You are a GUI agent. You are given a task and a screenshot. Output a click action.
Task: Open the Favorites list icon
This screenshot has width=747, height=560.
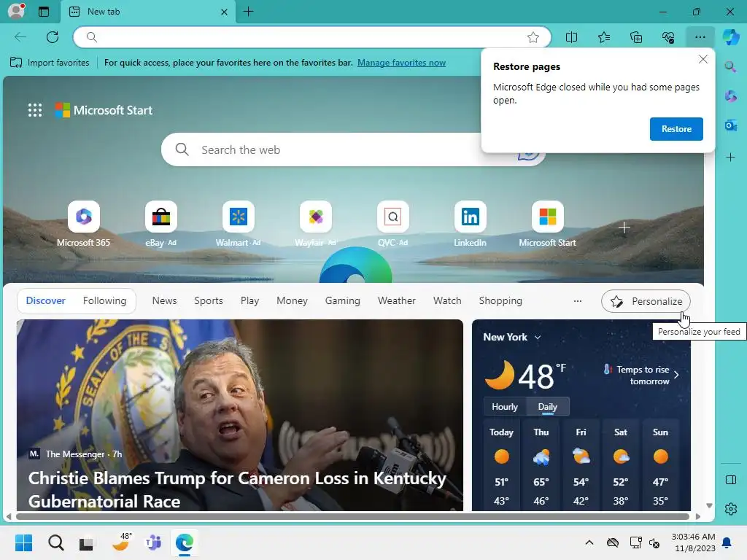tap(603, 37)
